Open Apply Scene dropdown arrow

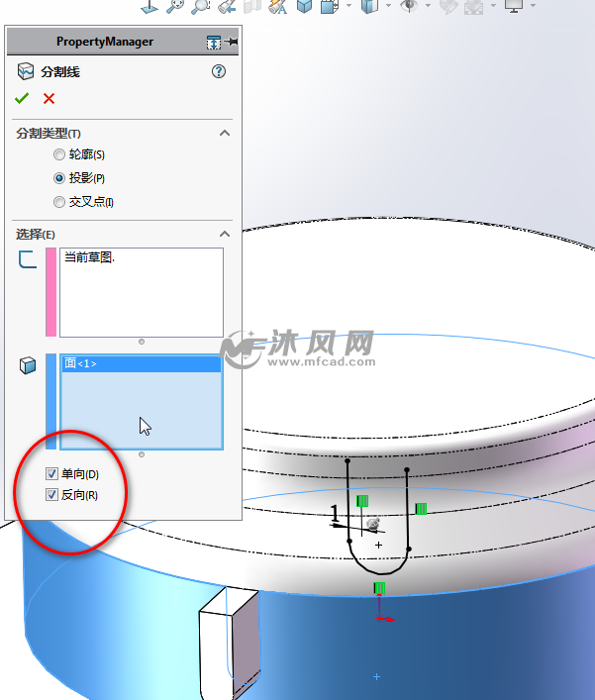tap(493, 5)
